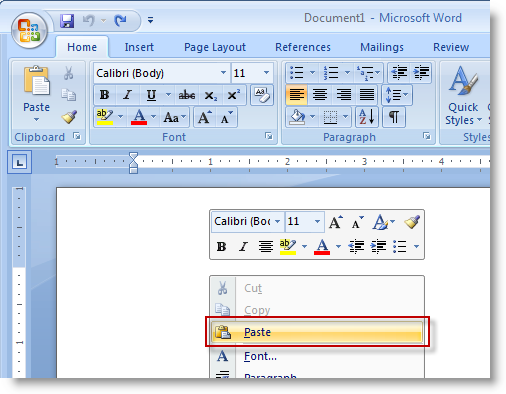Open the undo history dropdown arrow
This screenshot has height=394, width=506.
point(104,21)
